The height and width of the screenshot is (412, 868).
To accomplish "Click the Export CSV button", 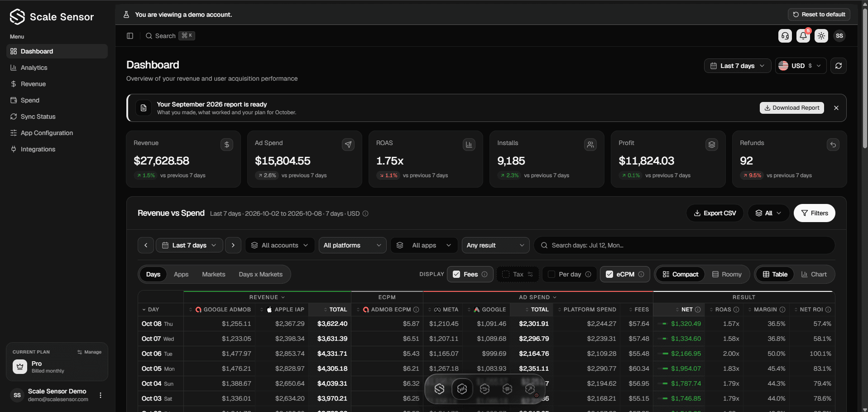I will [x=715, y=213].
